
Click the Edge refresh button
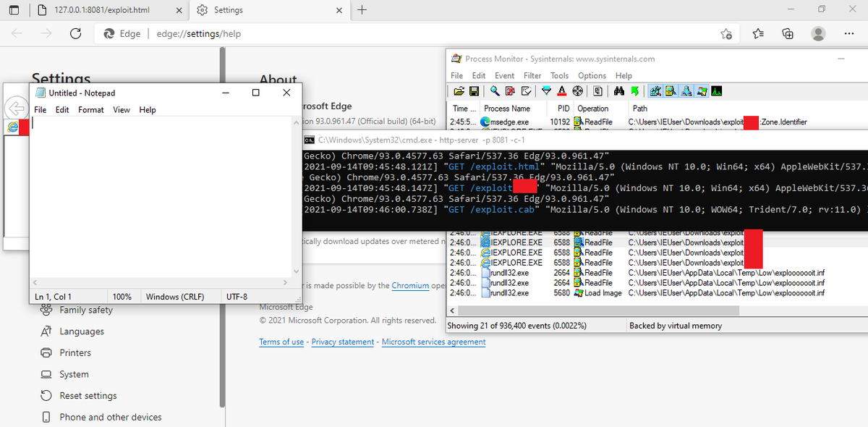[x=75, y=33]
